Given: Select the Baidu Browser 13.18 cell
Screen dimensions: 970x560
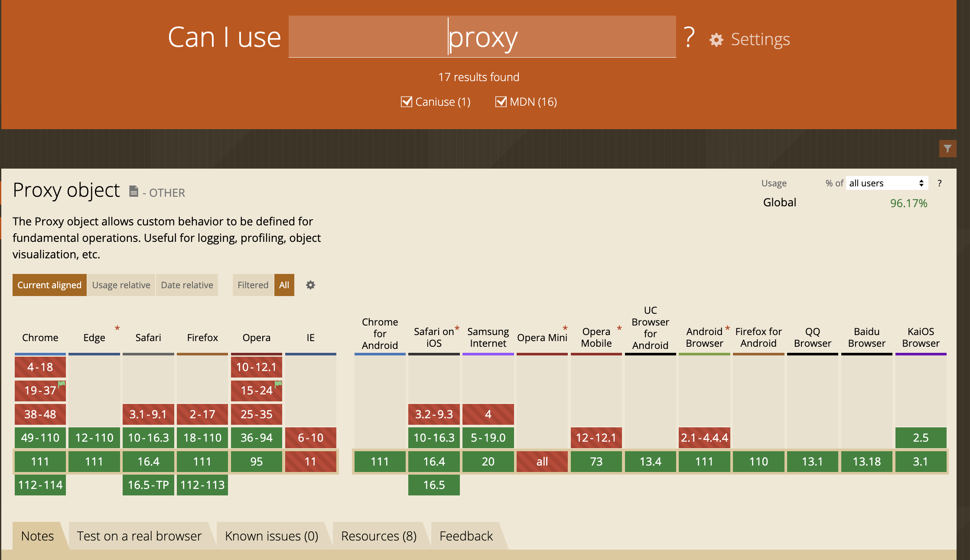Looking at the screenshot, I should [867, 462].
